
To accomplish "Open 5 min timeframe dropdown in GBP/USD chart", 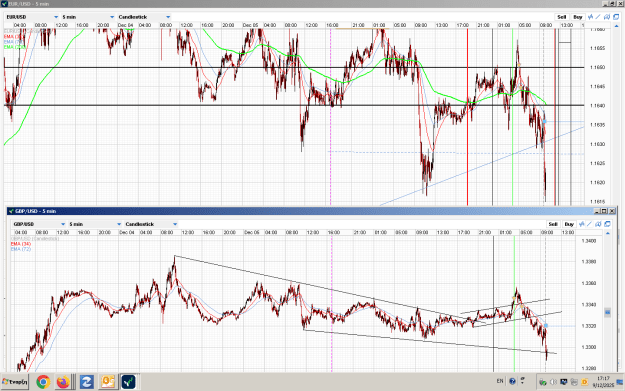I will [95, 224].
